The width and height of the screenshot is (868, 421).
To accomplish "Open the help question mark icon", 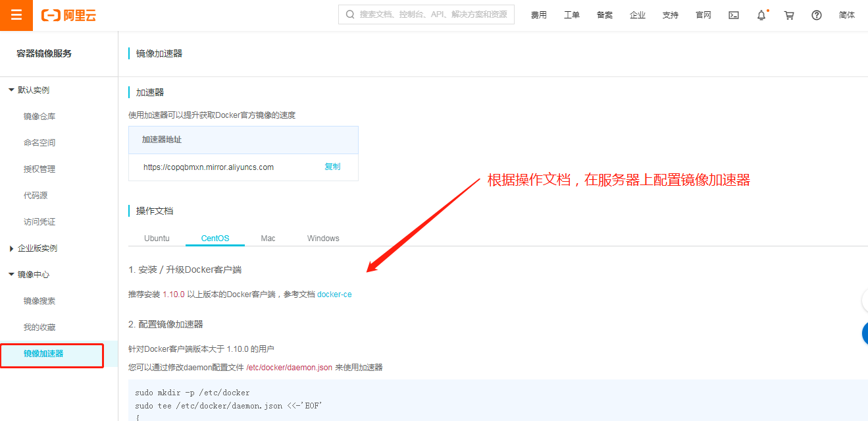I will [817, 15].
